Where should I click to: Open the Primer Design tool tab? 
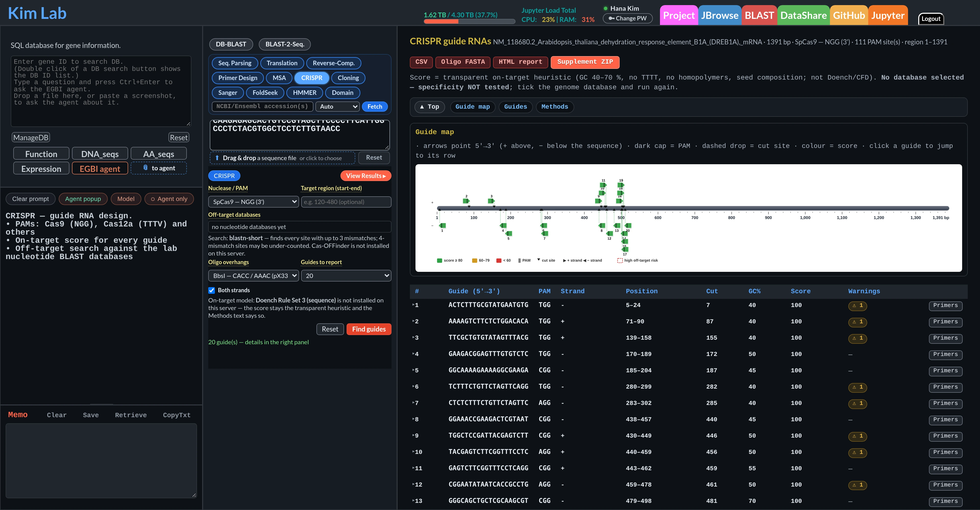[238, 78]
